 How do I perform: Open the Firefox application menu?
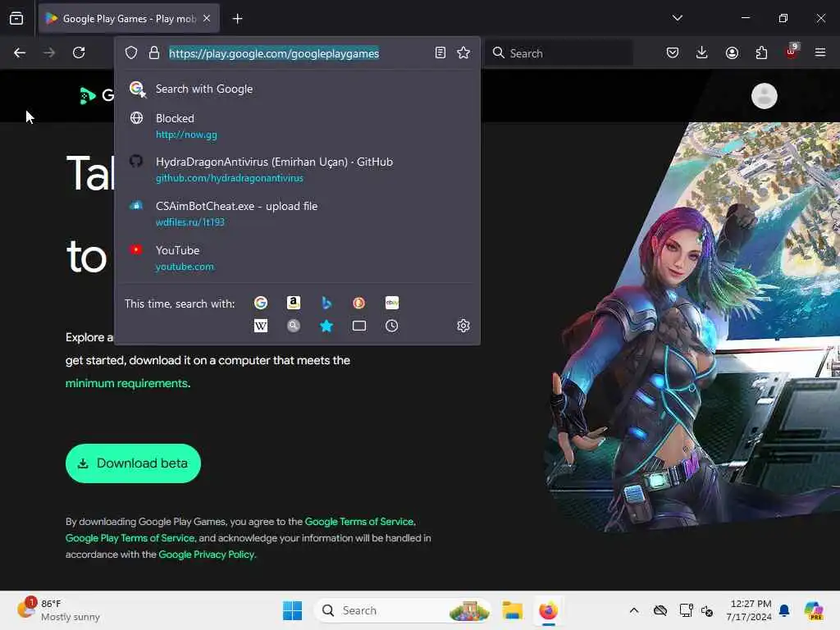(820, 53)
